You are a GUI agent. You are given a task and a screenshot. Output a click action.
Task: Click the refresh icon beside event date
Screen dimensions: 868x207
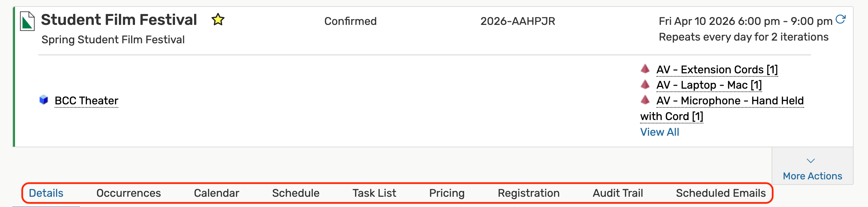pyautogui.click(x=840, y=19)
